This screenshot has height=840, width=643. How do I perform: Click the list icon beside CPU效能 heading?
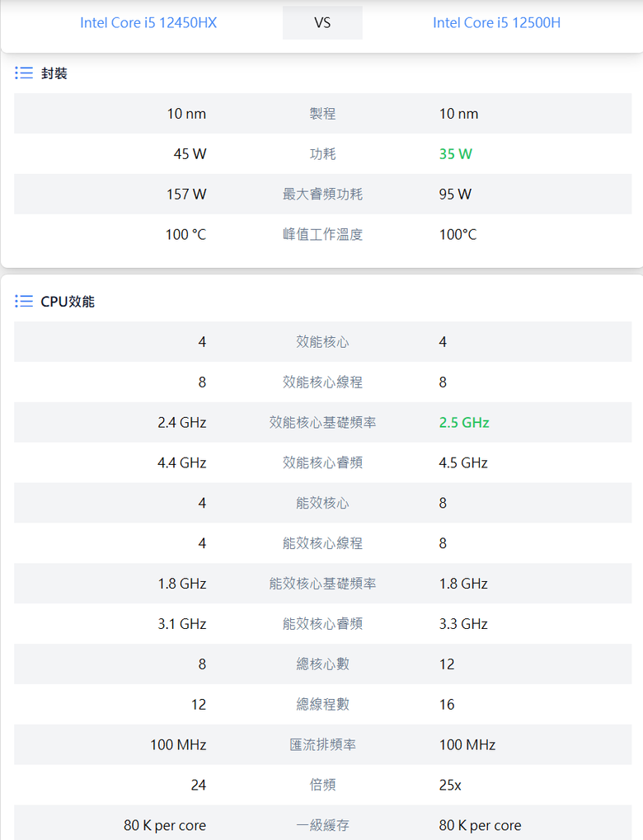tap(24, 301)
